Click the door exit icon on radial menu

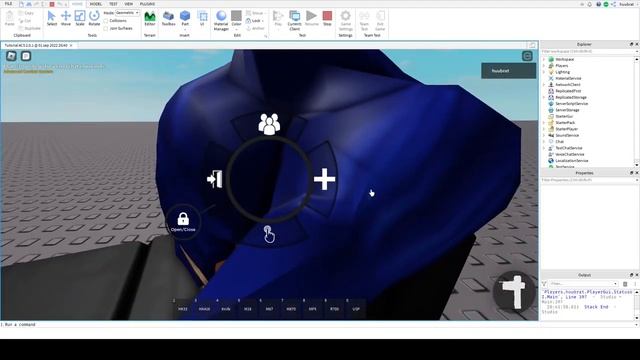215,179
